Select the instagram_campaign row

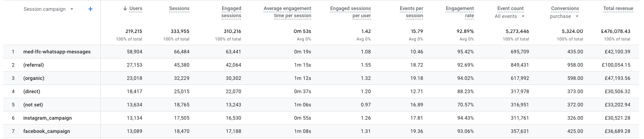[x=321, y=118]
